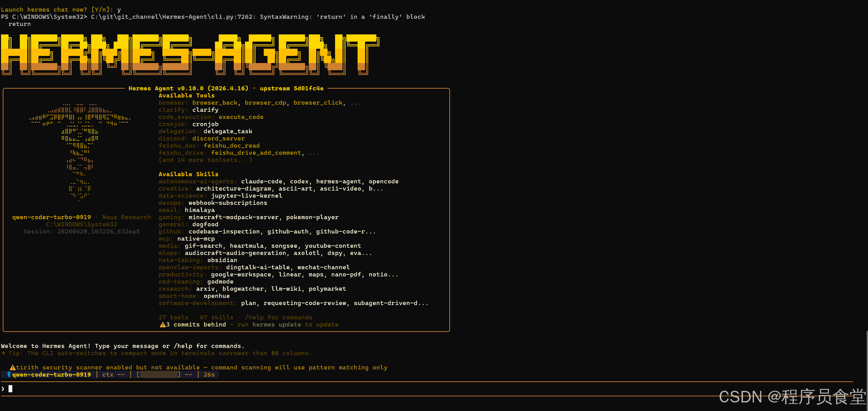
Task: Click the prompt chevron symbol
Action: coord(3,389)
